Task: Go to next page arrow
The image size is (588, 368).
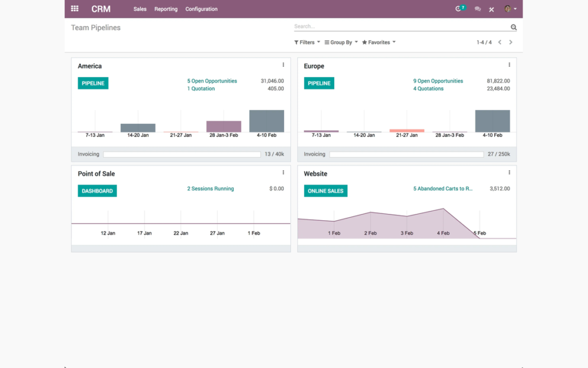Action: point(510,43)
